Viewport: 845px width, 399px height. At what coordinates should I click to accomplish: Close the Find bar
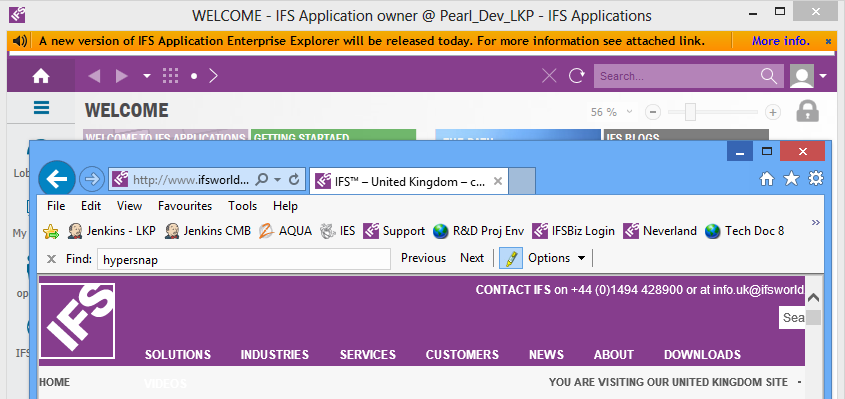point(51,259)
